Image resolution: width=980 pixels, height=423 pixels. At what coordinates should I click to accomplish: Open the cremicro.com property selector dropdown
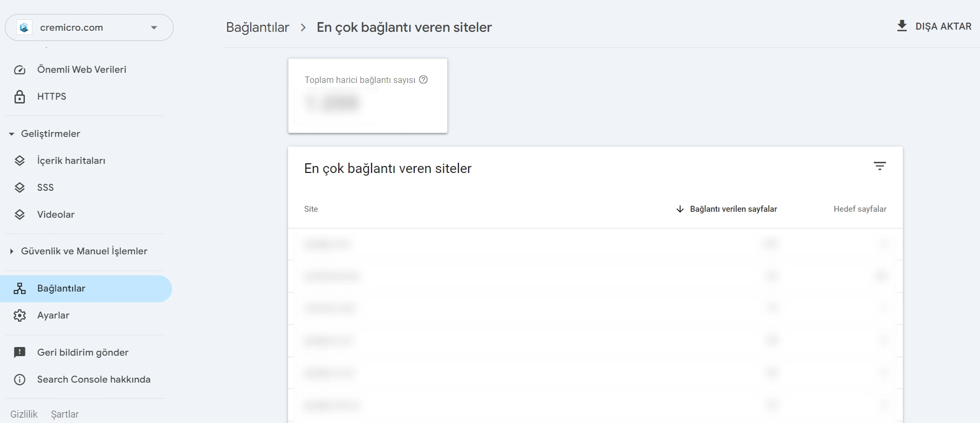[x=89, y=27]
